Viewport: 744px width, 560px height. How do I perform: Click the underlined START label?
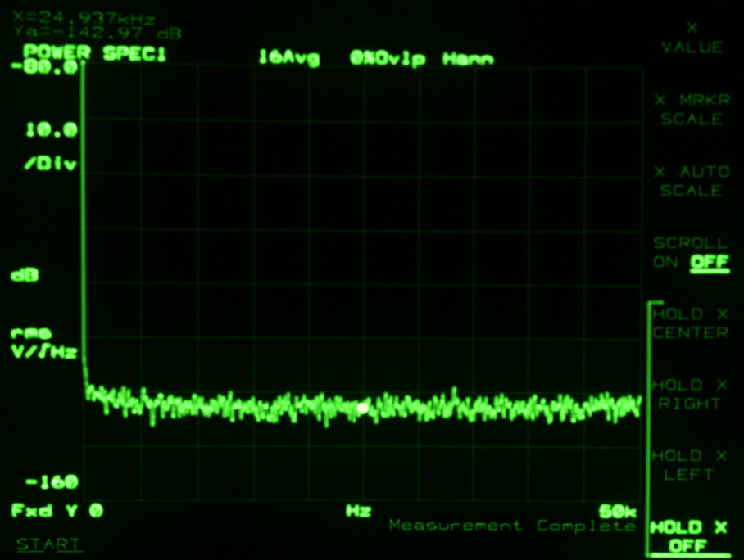[x=49, y=544]
